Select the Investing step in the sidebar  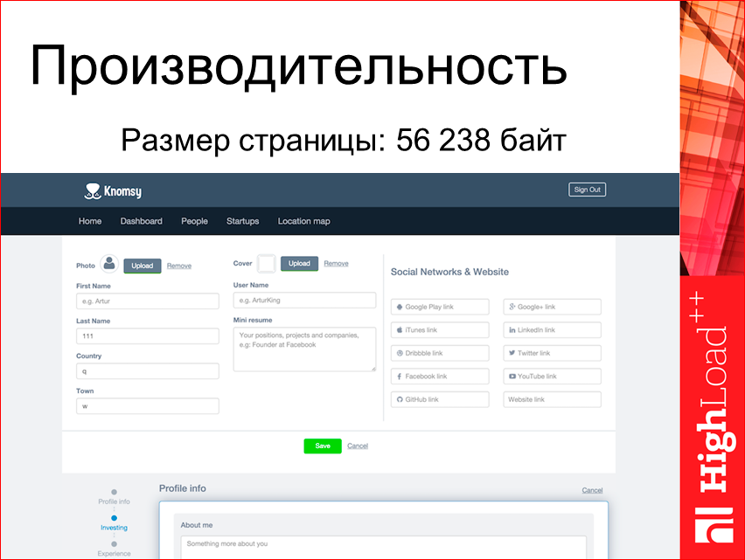coord(114,528)
